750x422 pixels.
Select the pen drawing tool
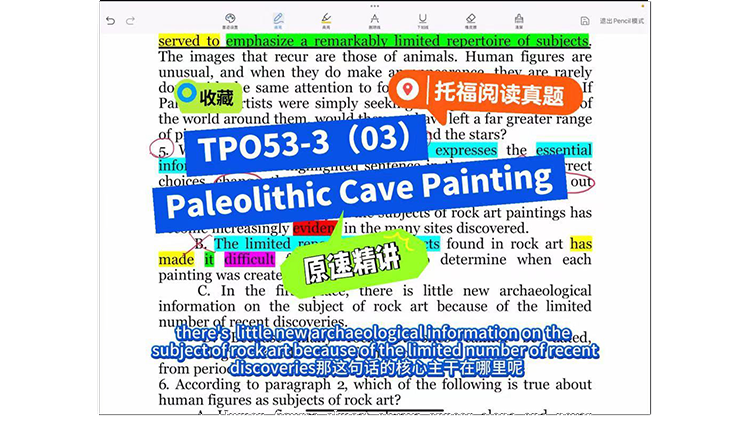click(x=278, y=21)
